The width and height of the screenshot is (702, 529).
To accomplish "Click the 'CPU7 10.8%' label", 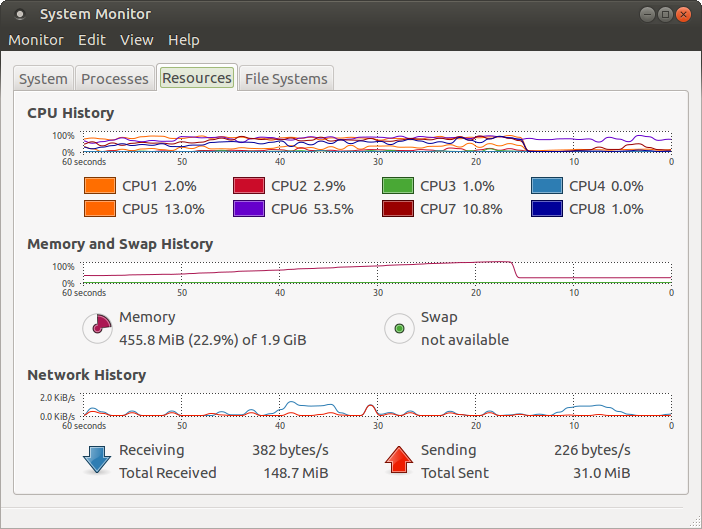I will (x=461, y=209).
